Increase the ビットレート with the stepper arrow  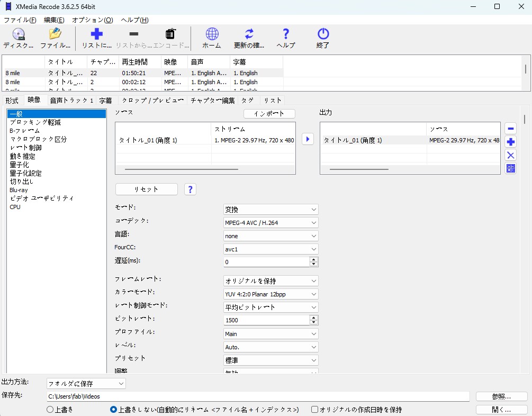point(314,317)
